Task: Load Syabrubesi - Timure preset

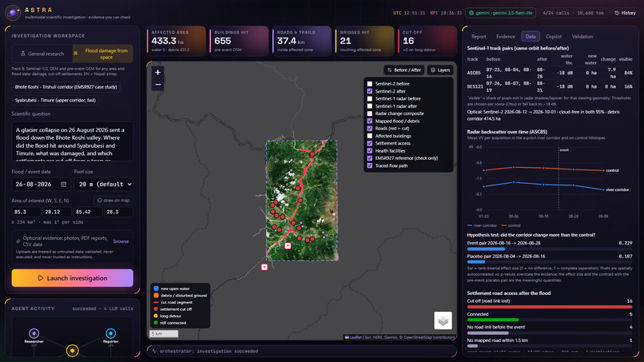Action: coord(55,100)
